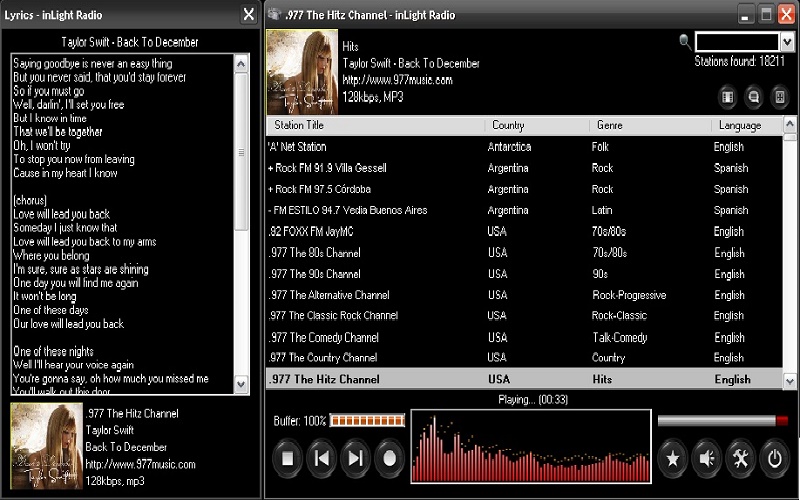Image resolution: width=800 pixels, height=500 pixels.
Task: Start recording with the record button
Action: pos(389,459)
